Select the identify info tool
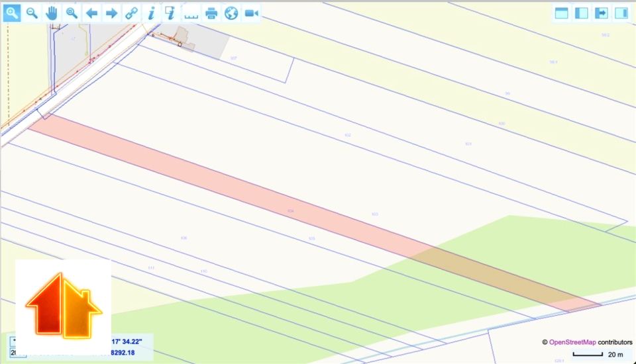This screenshot has height=364, width=636. tap(152, 13)
